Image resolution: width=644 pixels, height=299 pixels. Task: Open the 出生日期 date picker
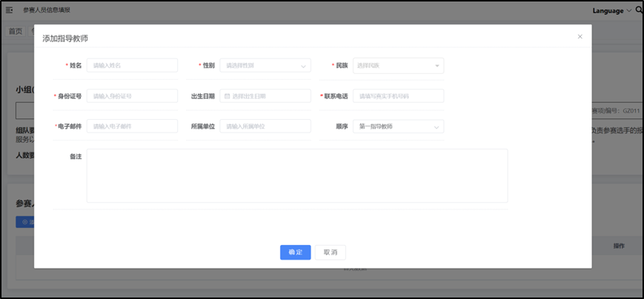tap(265, 96)
